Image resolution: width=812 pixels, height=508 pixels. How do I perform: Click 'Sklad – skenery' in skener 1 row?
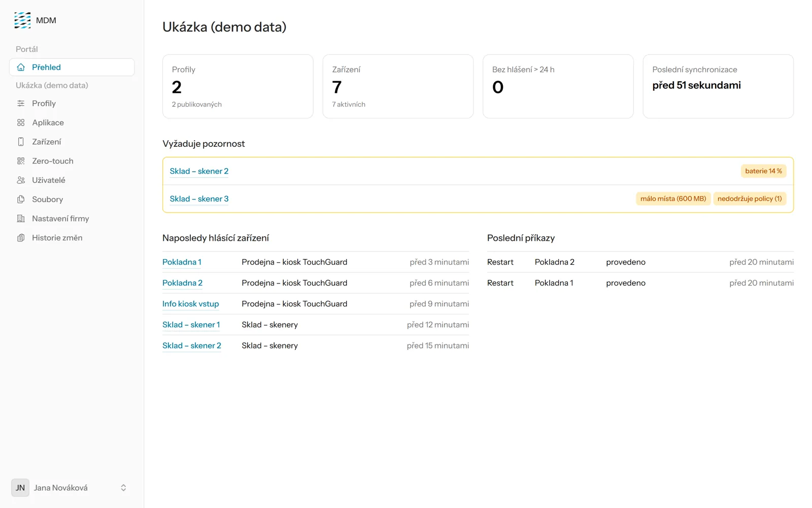coord(269,325)
